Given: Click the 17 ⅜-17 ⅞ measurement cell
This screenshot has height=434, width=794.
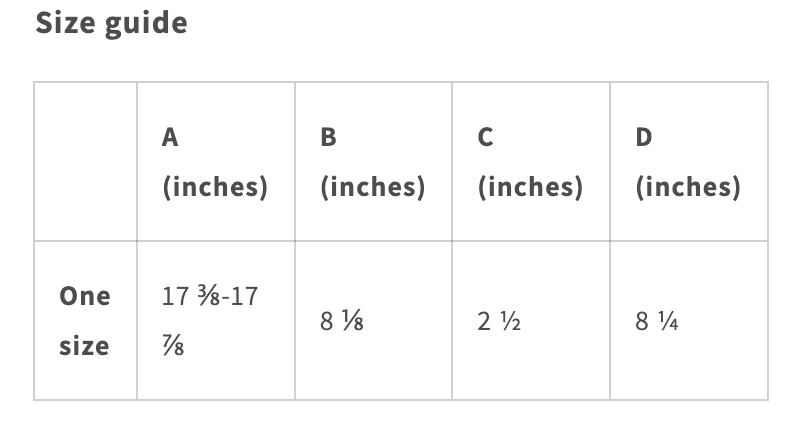Looking at the screenshot, I should click(216, 321).
